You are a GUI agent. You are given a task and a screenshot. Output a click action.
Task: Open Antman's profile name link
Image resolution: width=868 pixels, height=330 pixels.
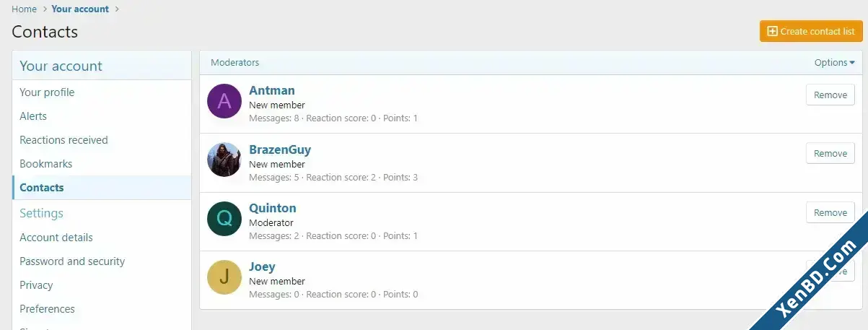pos(272,90)
